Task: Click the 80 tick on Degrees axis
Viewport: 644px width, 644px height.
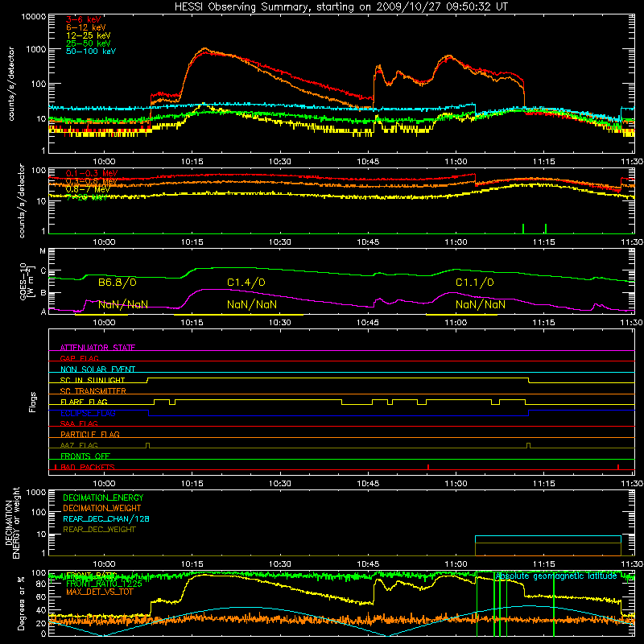Action: [x=41, y=584]
